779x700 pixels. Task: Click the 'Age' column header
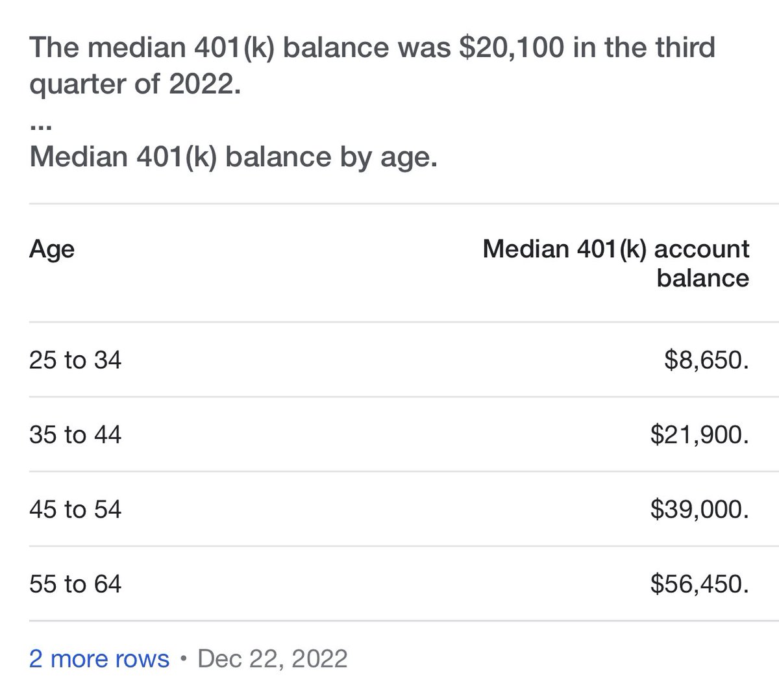point(52,249)
